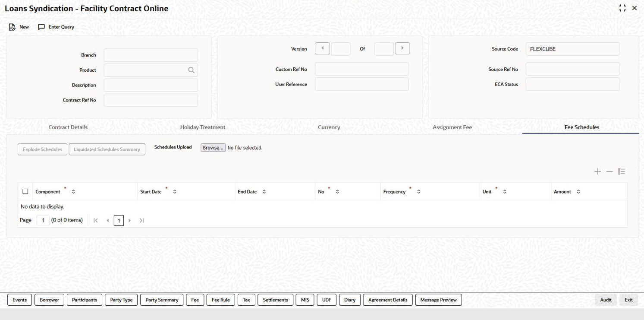This screenshot has height=320, width=644.
Task: Click the Source Code field
Action: click(573, 49)
